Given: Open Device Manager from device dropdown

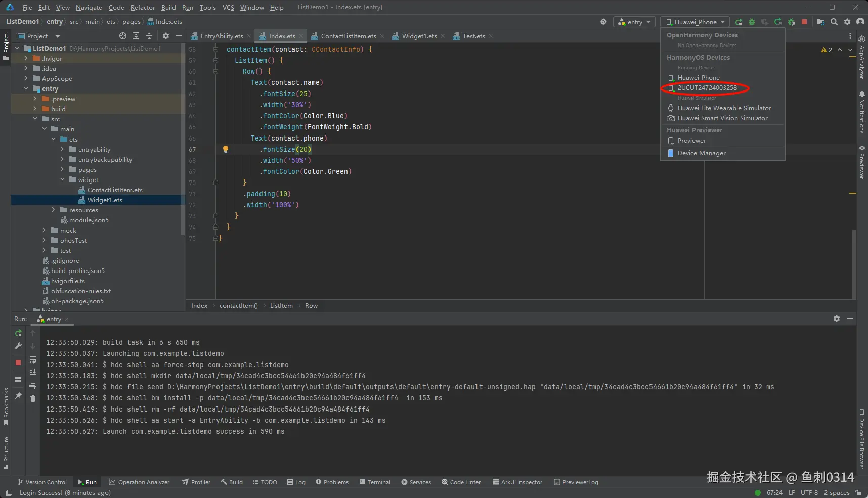Looking at the screenshot, I should click(701, 153).
